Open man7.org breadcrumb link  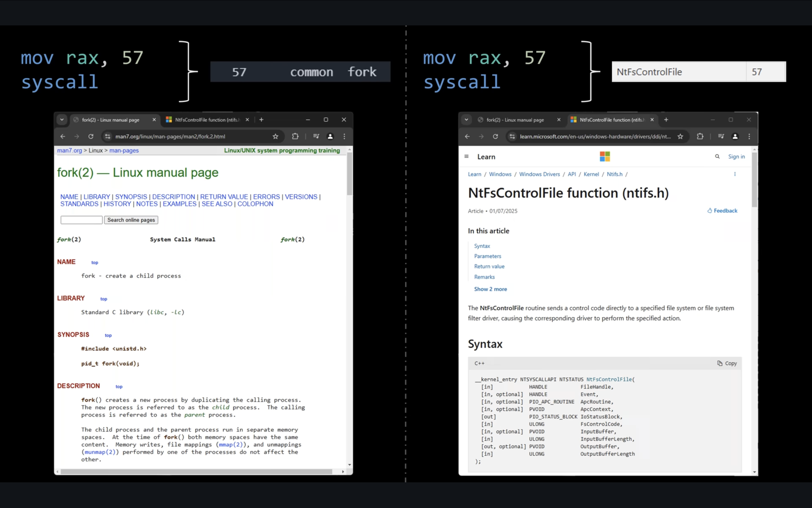[x=69, y=150]
